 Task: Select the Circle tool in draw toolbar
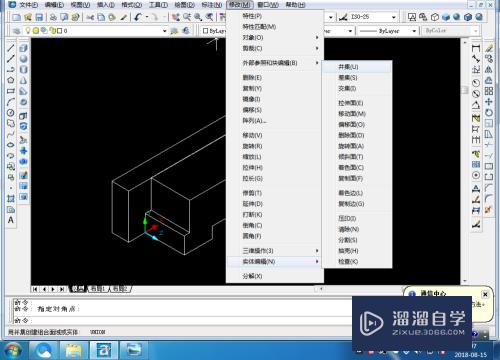(x=11, y=113)
